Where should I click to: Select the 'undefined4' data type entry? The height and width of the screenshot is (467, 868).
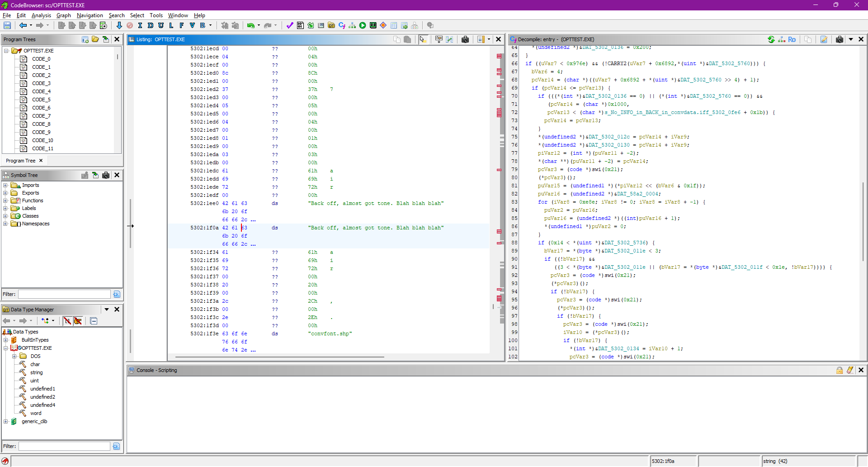(x=42, y=405)
